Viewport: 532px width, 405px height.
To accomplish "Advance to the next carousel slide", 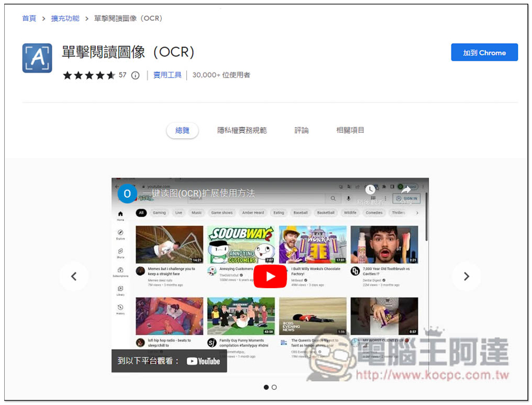I will (466, 276).
